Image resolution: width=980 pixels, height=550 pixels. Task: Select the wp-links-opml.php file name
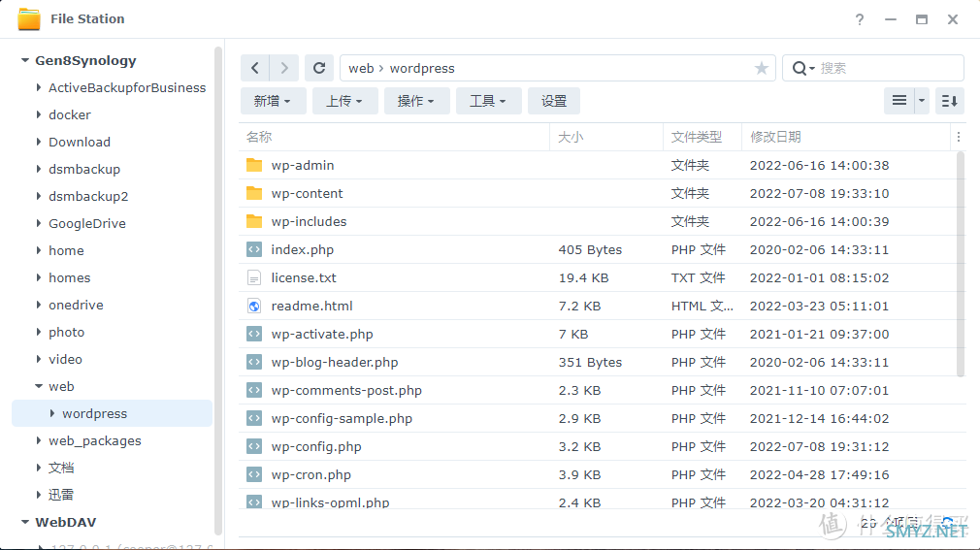pos(330,502)
